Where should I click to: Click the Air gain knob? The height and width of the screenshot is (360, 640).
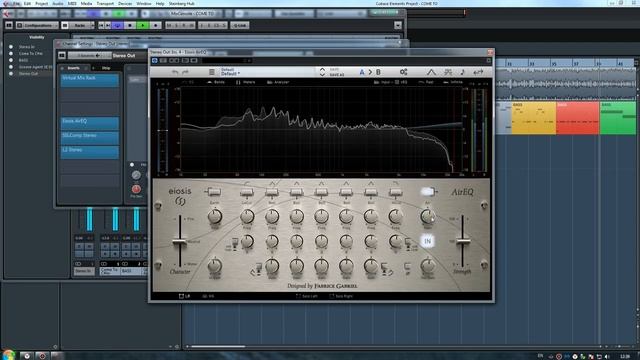tap(427, 216)
